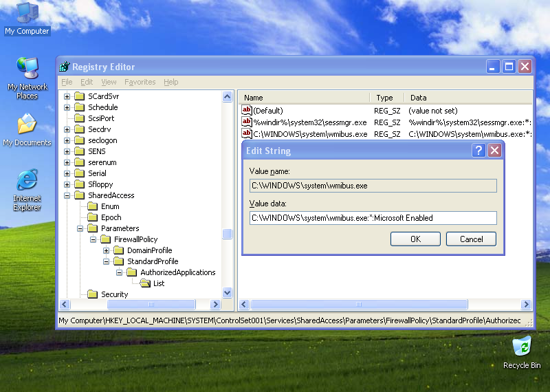
Task: Collapse the FirewallPolicy tree node
Action: click(x=93, y=239)
